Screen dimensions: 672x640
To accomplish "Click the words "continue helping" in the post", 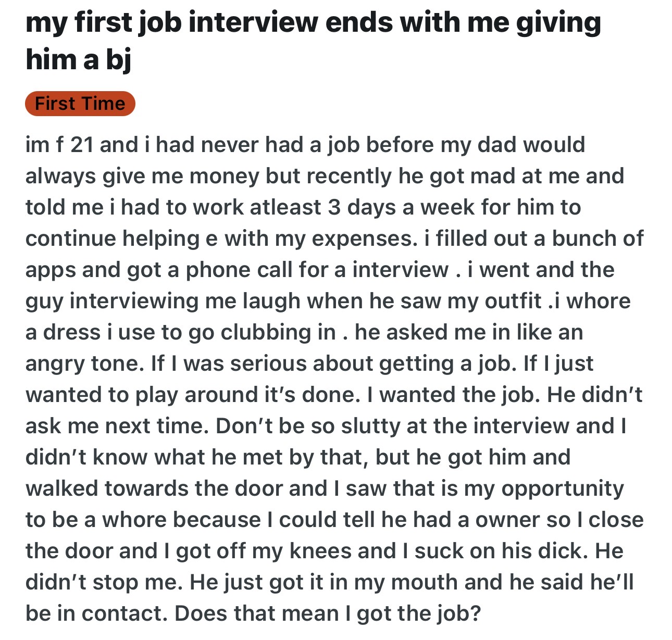I will (112, 239).
